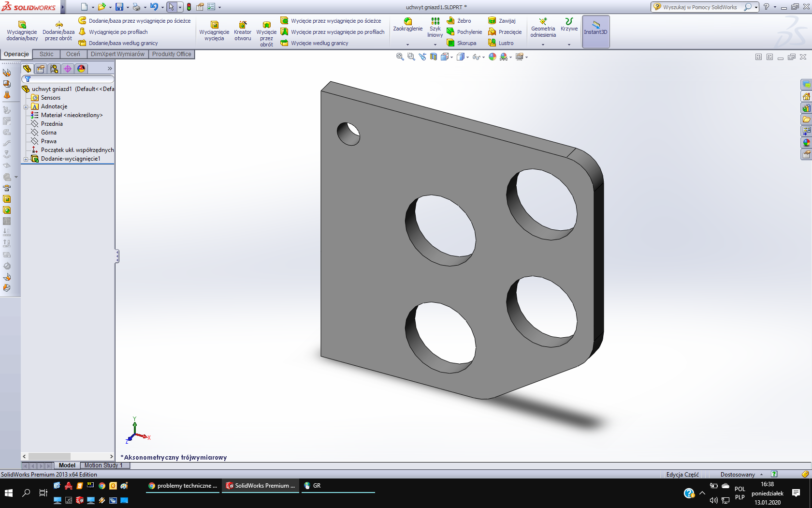Open the Motion Study 1 tab
This screenshot has height=508, width=812.
103,465
